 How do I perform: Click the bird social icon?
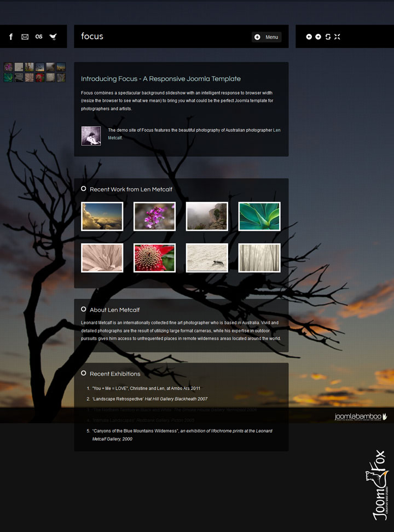click(x=53, y=37)
